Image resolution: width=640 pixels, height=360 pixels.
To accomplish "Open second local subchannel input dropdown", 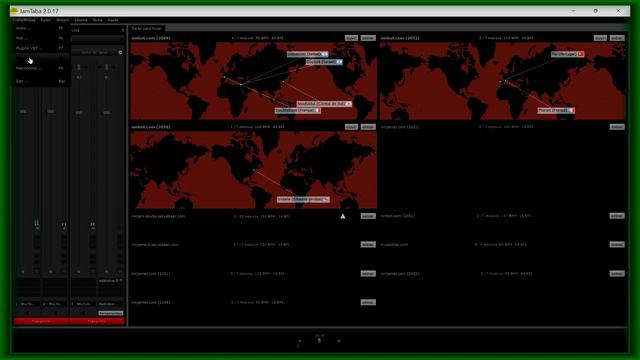I will point(55,304).
